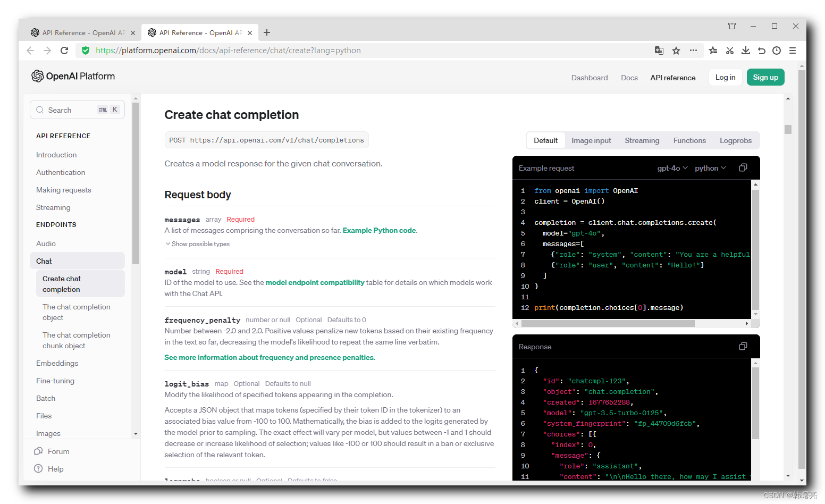
Task: Open Streaming in the sidebar
Action: click(x=53, y=207)
